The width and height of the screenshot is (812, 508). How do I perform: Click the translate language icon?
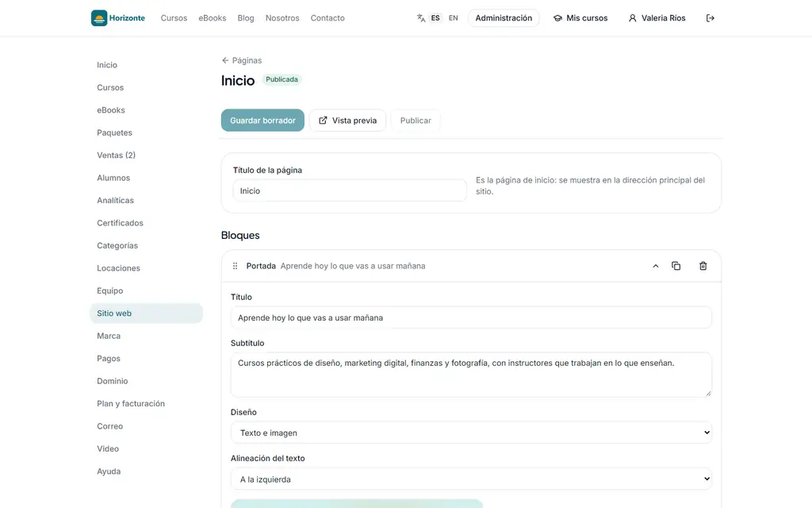[421, 18]
